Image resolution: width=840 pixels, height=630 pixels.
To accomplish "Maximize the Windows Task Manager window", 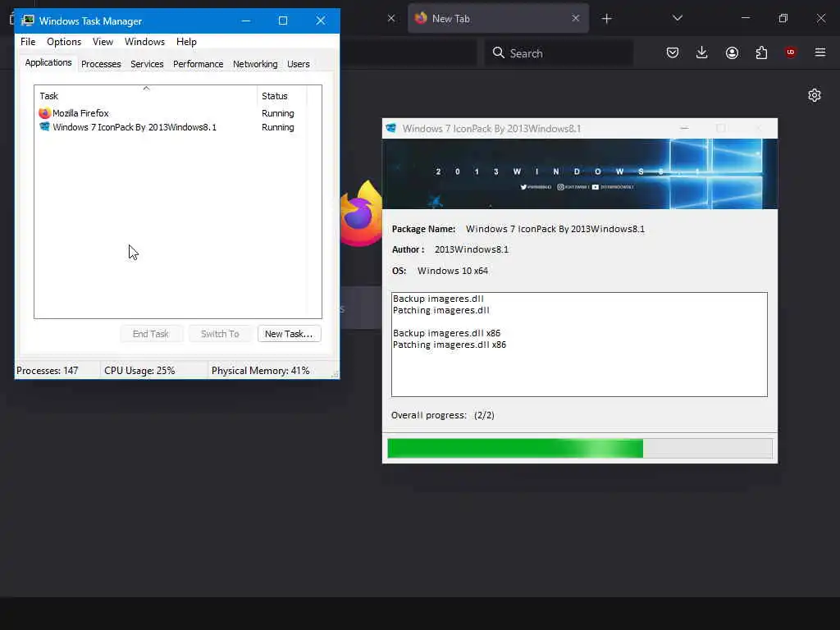I will (x=283, y=21).
